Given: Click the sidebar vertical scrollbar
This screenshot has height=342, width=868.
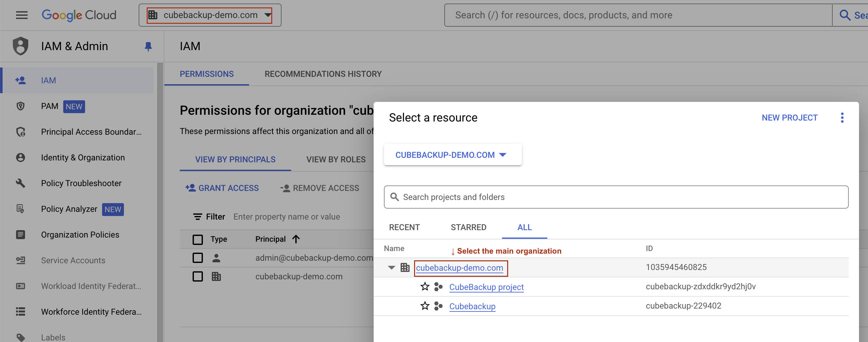Looking at the screenshot, I should 160,203.
